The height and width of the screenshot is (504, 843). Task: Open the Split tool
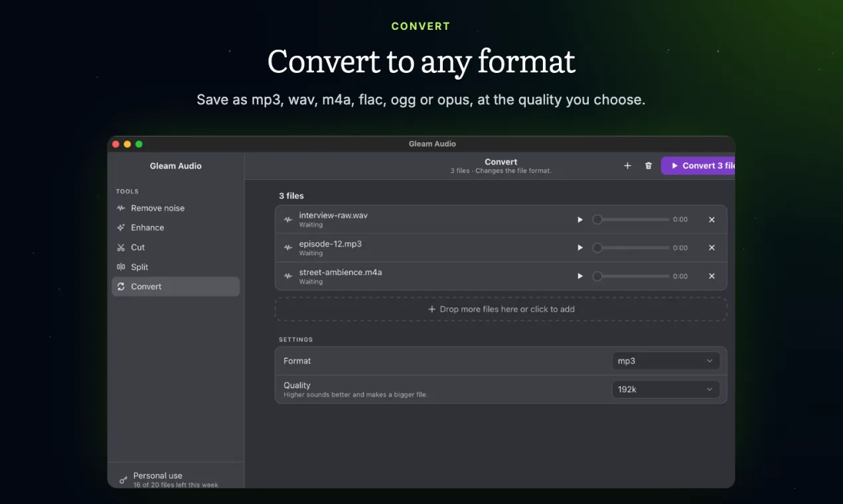point(175,267)
